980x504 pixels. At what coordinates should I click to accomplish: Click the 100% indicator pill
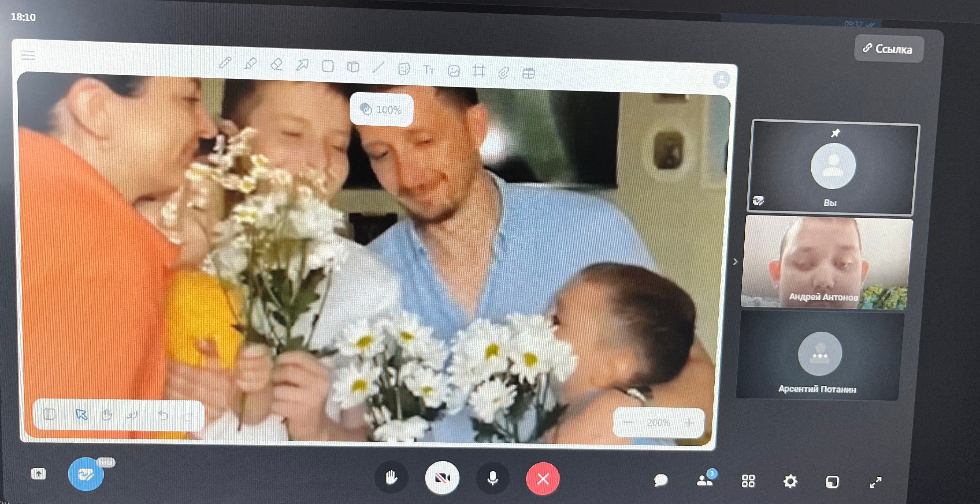click(381, 110)
